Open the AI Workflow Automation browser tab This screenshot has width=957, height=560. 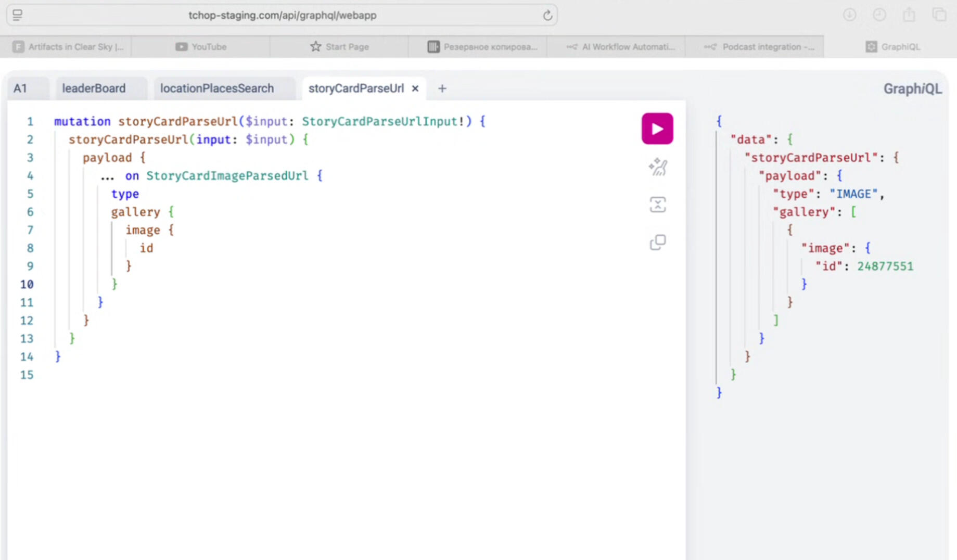coord(620,47)
